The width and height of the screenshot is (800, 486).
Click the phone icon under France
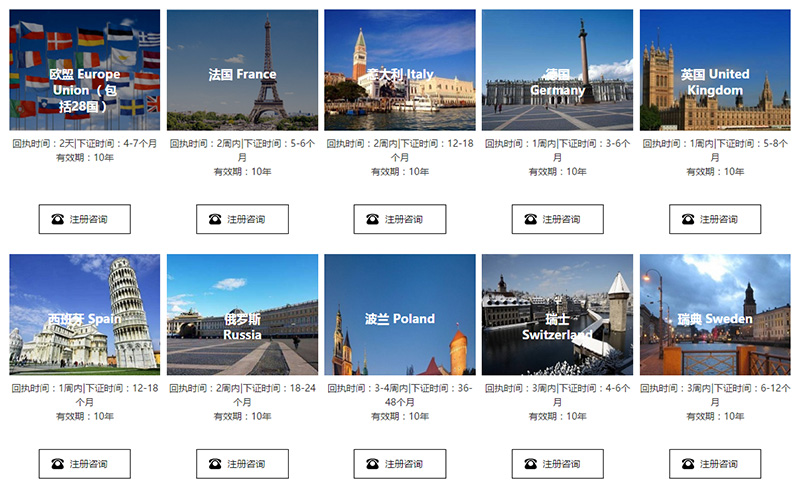[215, 220]
